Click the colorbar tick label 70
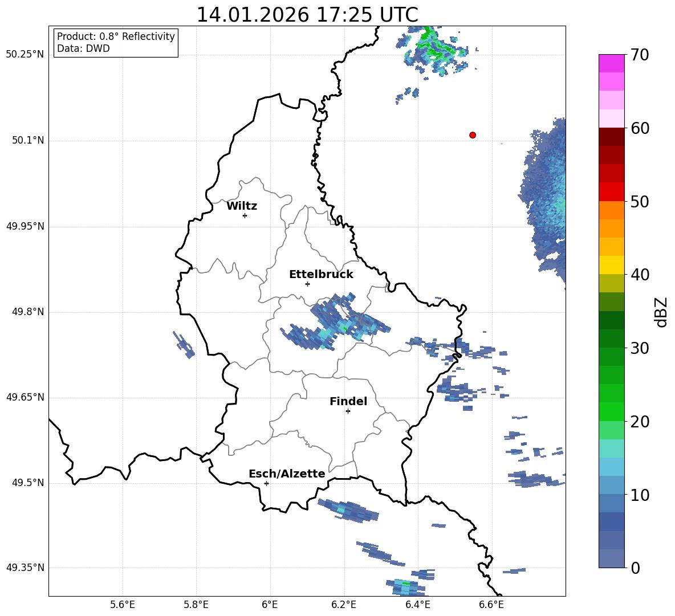The image size is (675, 616). tap(640, 55)
